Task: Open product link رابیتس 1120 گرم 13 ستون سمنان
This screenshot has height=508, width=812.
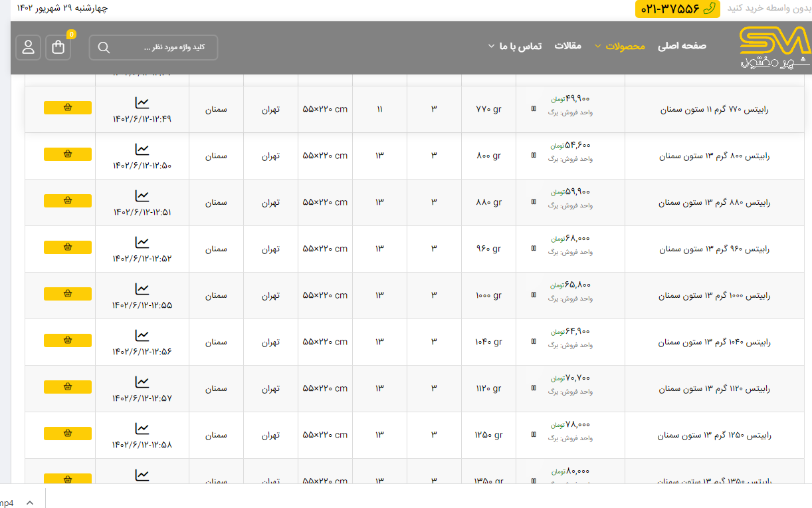Action: click(x=714, y=388)
